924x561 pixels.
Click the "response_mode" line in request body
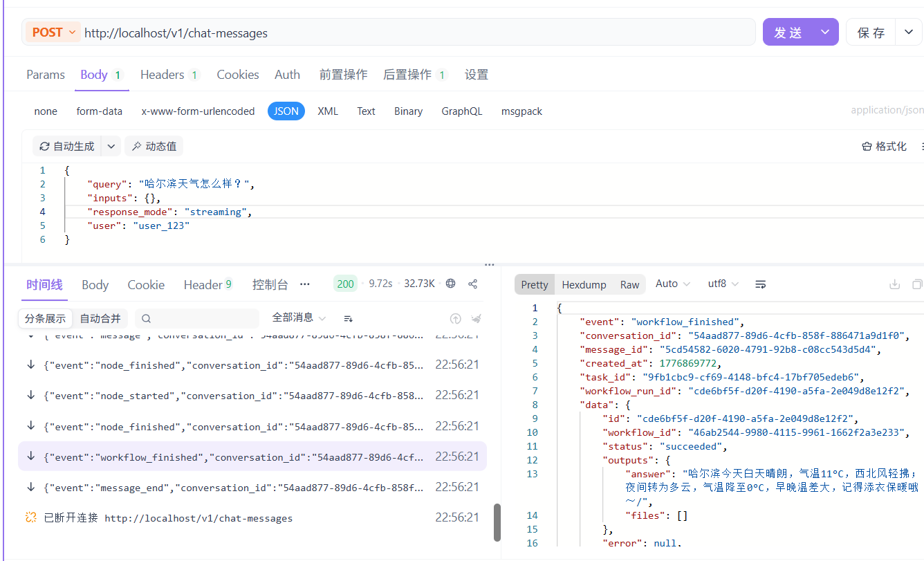169,212
